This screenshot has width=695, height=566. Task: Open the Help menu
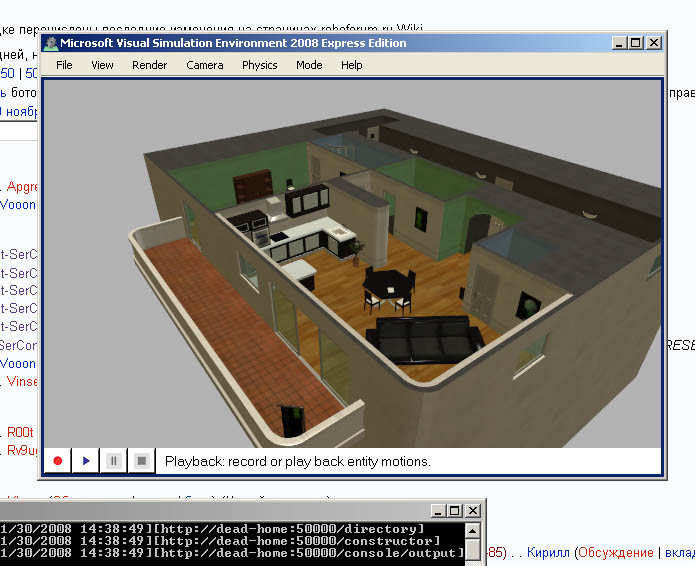[351, 65]
